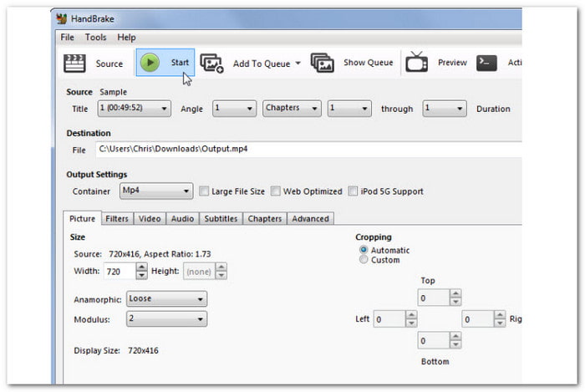585x392 pixels.
Task: Click the HandBrake app icon in title bar
Action: pos(61,18)
